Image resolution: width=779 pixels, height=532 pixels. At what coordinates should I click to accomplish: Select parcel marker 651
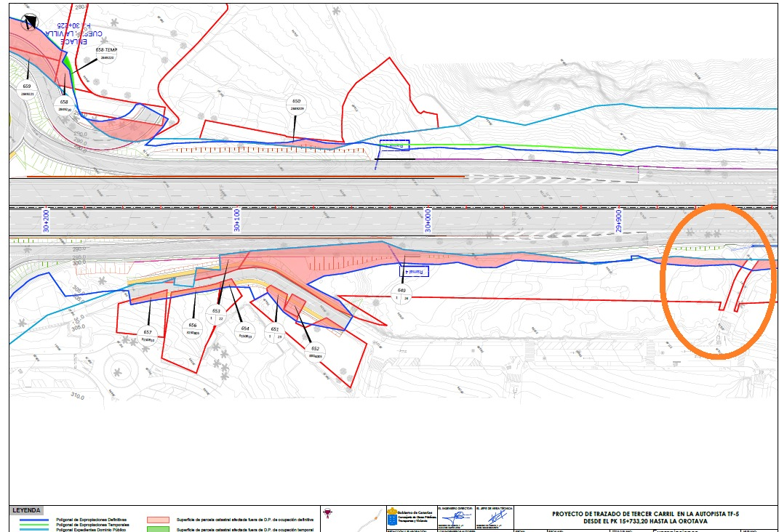(275, 333)
